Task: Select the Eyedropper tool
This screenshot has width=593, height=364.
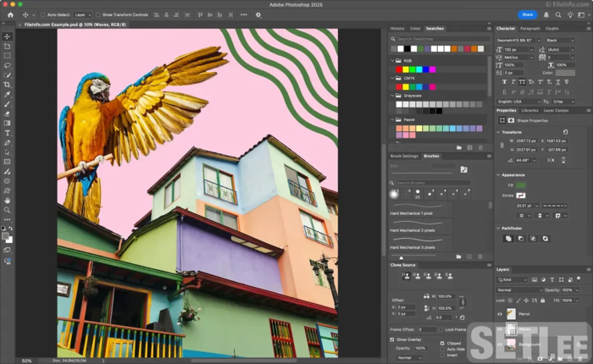Action: point(7,94)
